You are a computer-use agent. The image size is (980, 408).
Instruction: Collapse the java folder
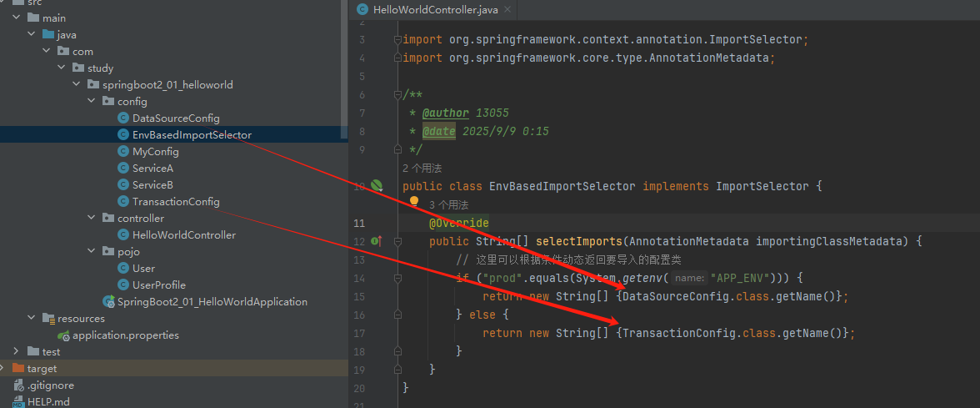(32, 34)
